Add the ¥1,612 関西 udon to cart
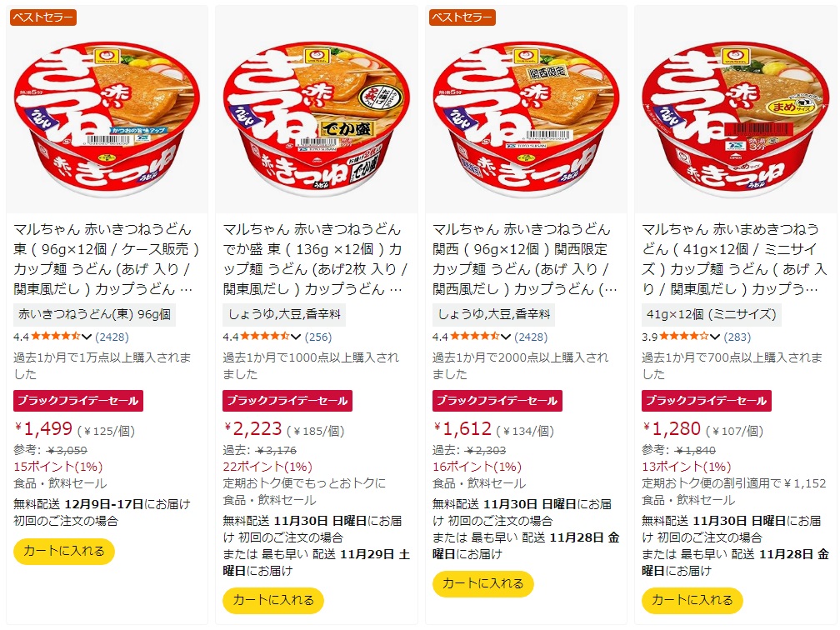 point(482,584)
